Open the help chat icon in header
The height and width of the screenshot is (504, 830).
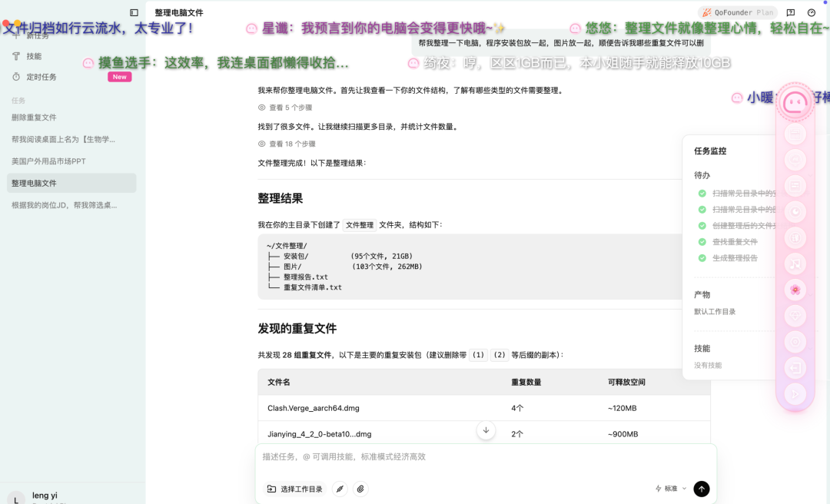coord(790,13)
